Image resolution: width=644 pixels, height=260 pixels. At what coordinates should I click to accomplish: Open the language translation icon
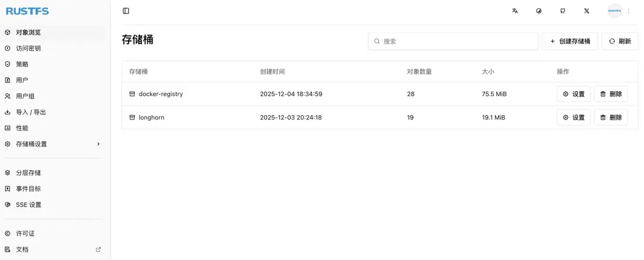click(x=515, y=11)
